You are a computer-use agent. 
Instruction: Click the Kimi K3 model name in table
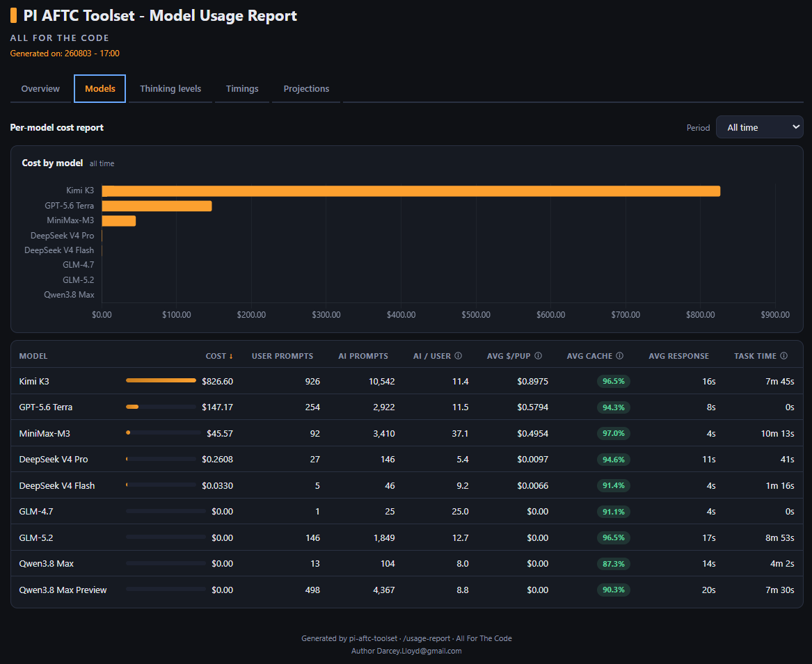coord(34,382)
